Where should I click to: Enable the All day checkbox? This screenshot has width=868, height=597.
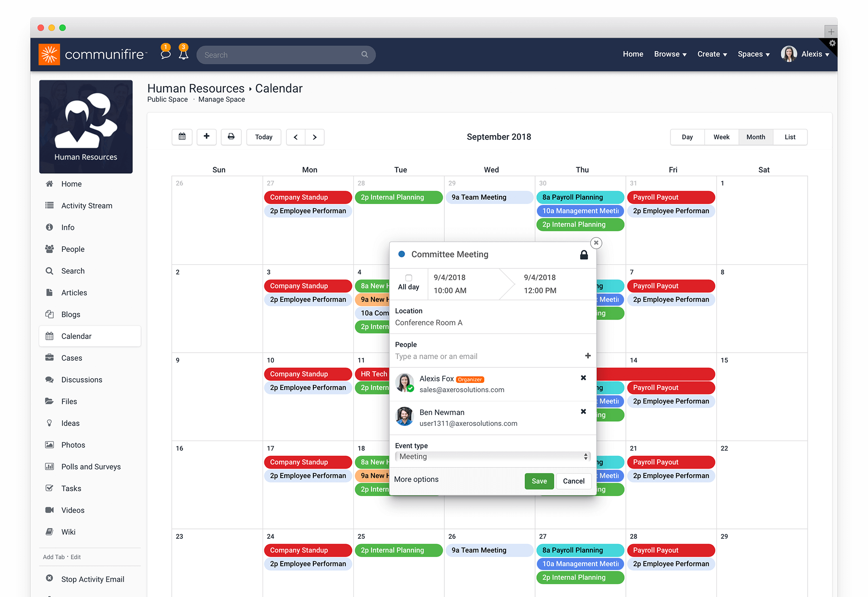(408, 278)
